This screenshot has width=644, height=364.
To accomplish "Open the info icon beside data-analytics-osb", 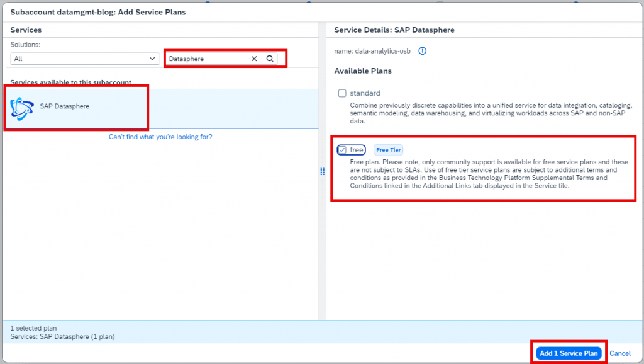I will coord(422,51).
